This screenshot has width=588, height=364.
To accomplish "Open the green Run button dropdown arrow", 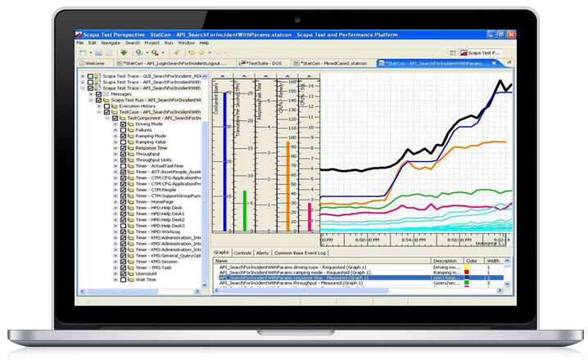I will coord(147,53).
